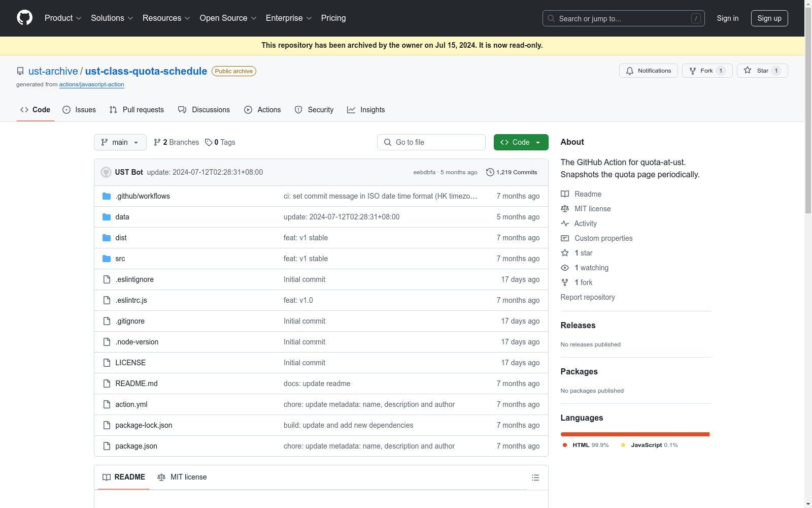812x508 pixels.
Task: Click the GitHub logo icon
Action: [x=24, y=18]
